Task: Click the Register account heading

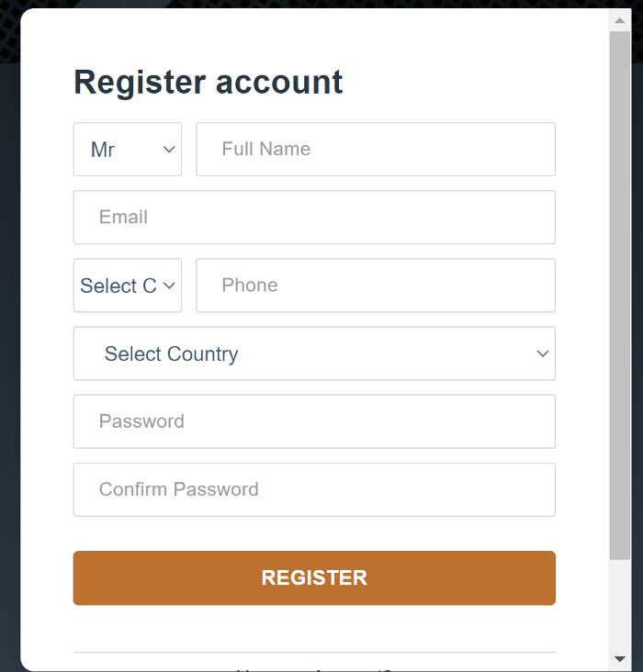Action: click(208, 83)
